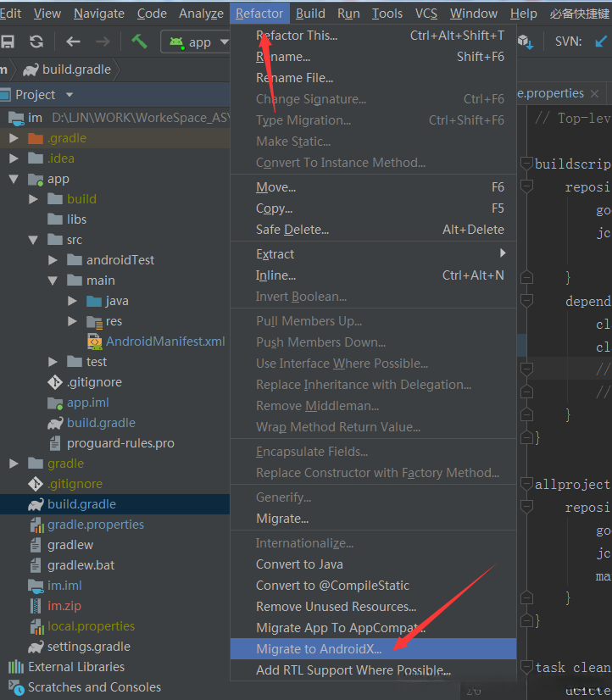The image size is (612, 700).
Task: Click the SDK Manager icon near SVN
Action: click(x=526, y=42)
